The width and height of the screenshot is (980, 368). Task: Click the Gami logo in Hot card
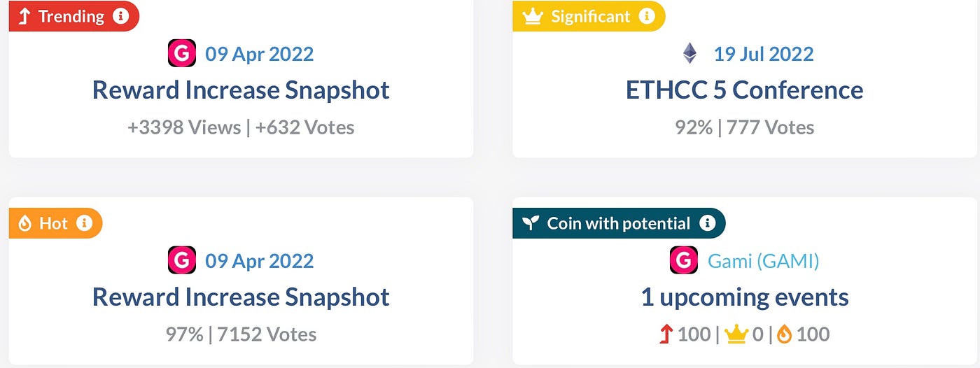click(182, 261)
